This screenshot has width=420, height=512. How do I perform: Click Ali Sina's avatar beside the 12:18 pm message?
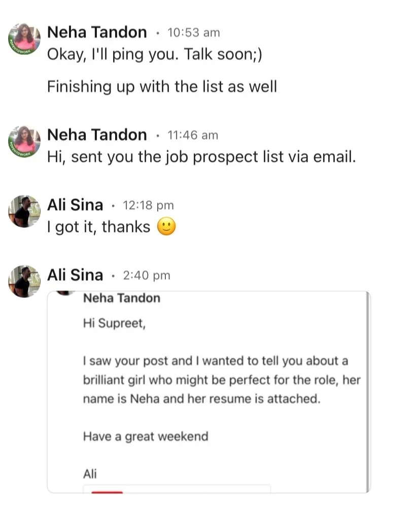click(x=24, y=211)
